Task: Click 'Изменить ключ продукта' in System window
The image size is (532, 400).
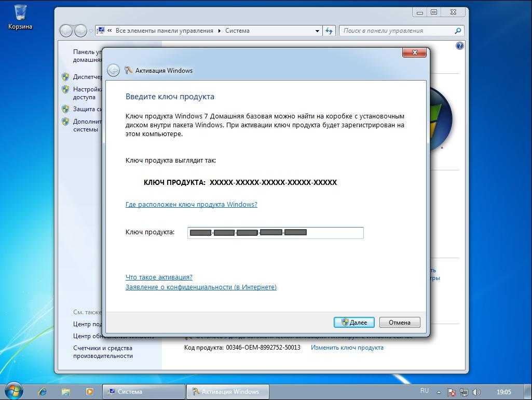Action: [347, 348]
